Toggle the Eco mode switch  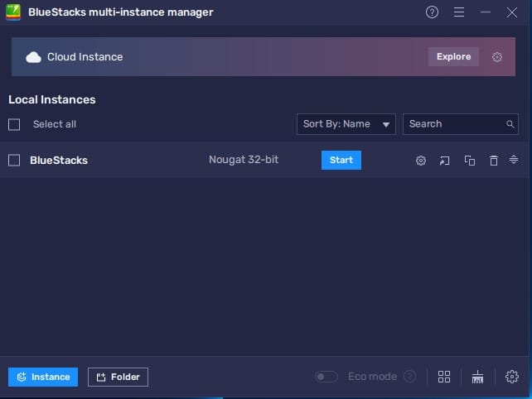[326, 377]
